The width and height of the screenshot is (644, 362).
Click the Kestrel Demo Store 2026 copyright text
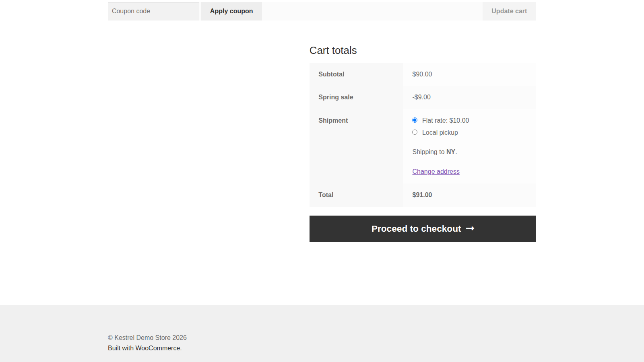coord(147,337)
